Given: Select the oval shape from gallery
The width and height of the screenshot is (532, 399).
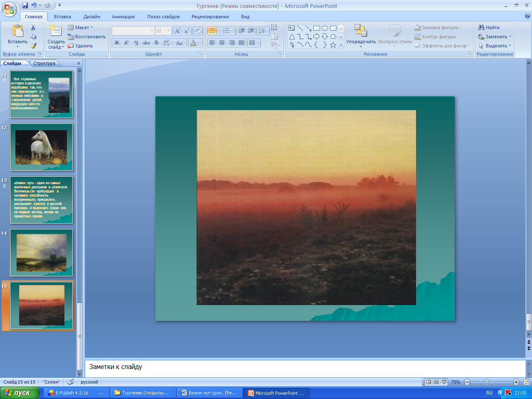Looking at the screenshot, I should click(325, 28).
